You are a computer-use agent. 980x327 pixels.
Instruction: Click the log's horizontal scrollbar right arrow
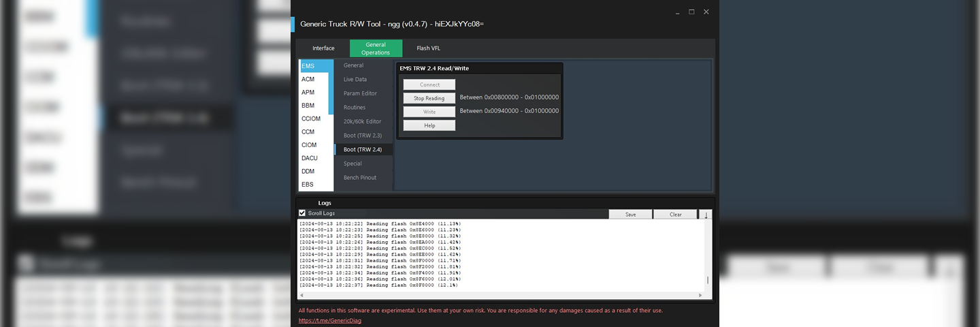pyautogui.click(x=700, y=296)
